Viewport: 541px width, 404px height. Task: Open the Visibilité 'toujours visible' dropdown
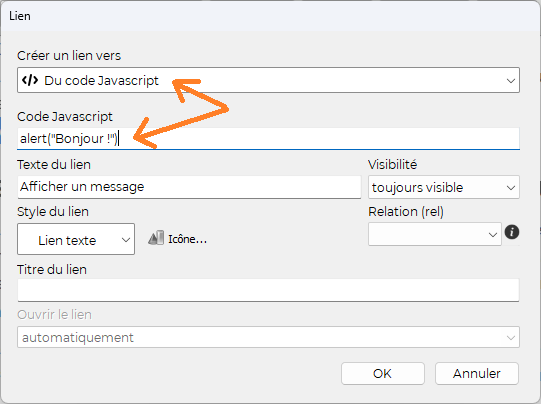tap(444, 187)
